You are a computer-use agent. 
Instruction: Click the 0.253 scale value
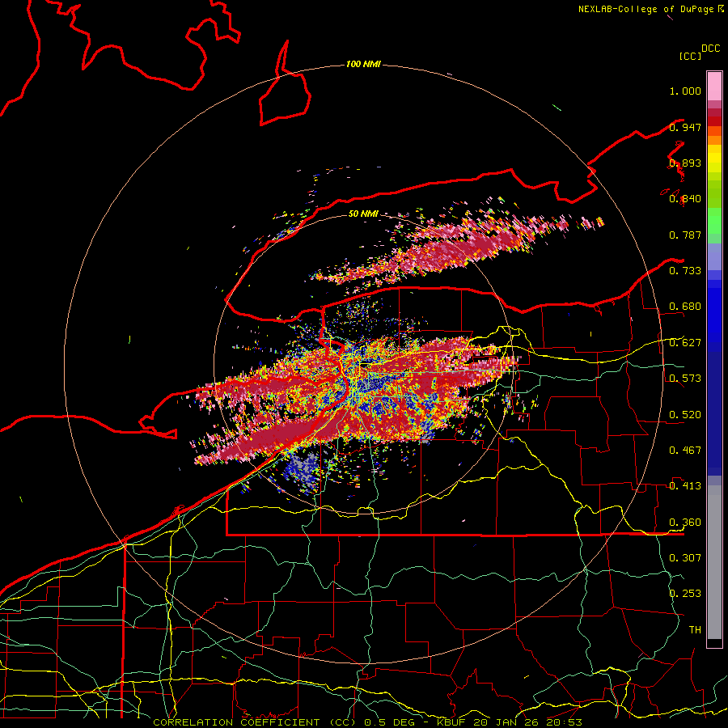(685, 594)
